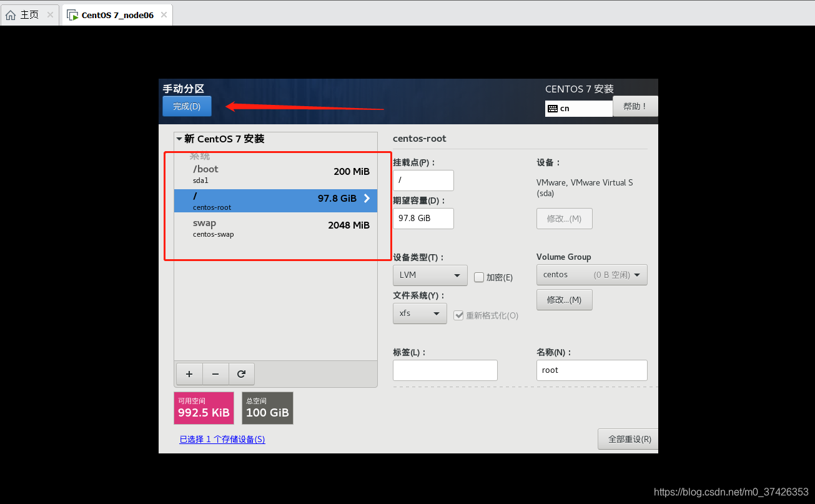Click the reload storage configuration icon

point(242,374)
